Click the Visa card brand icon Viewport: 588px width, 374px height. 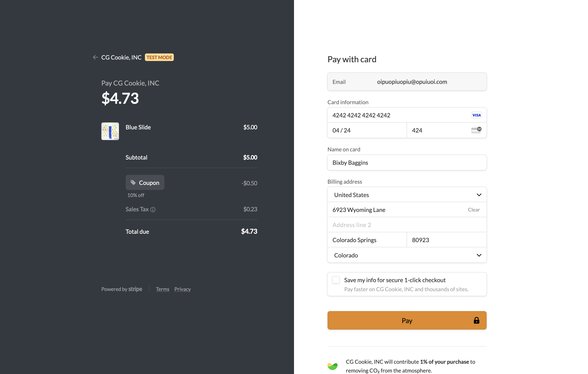[x=476, y=115]
